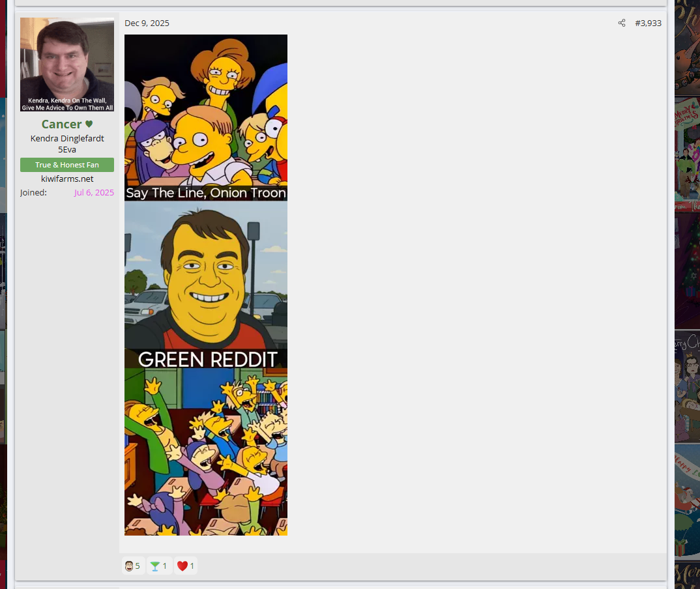
Task: Open the poster's avatar picture
Action: pos(67,65)
